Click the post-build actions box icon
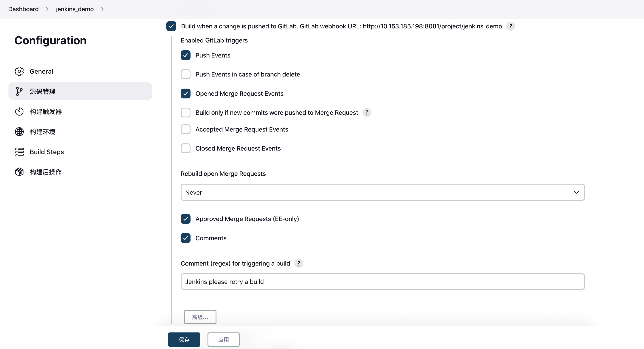644x349 pixels. [x=19, y=172]
